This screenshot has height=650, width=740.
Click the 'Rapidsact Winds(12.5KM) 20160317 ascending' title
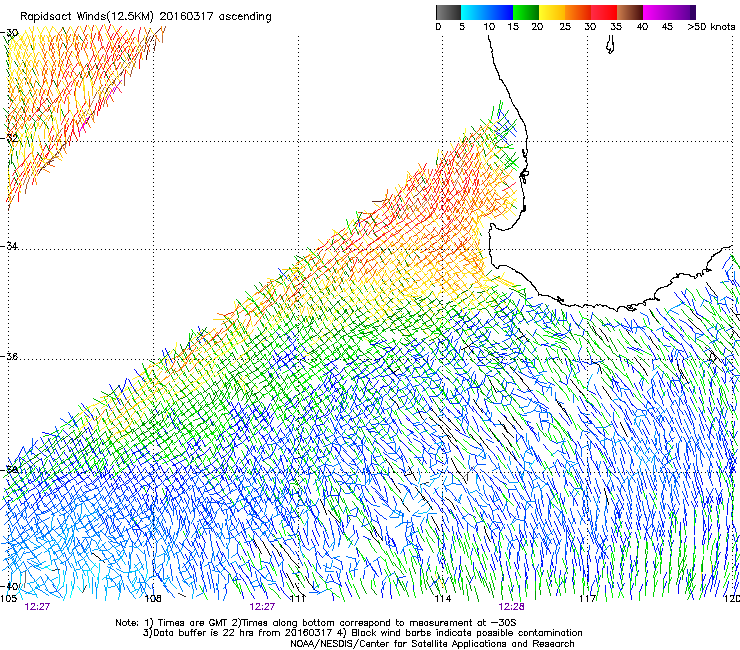pyautogui.click(x=146, y=17)
